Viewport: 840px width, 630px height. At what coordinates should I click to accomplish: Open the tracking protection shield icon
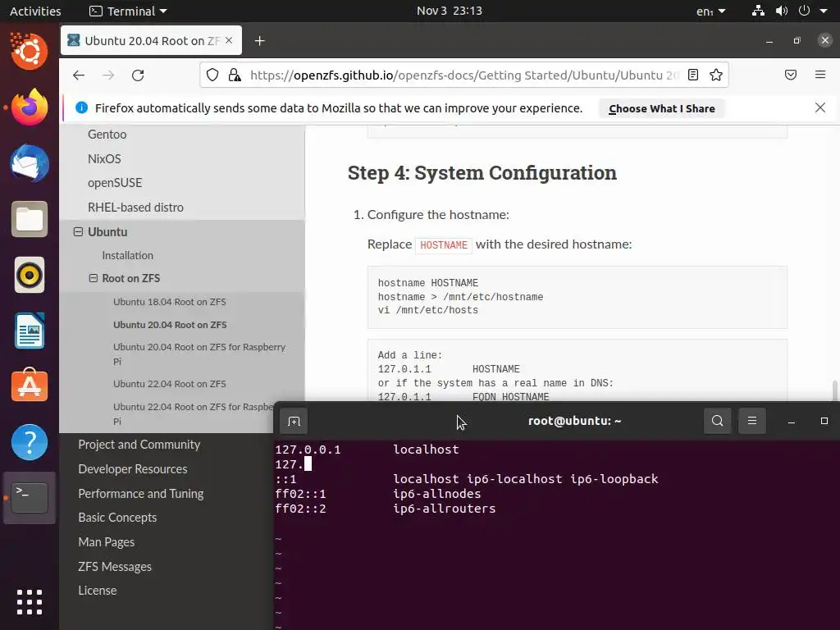pos(212,75)
